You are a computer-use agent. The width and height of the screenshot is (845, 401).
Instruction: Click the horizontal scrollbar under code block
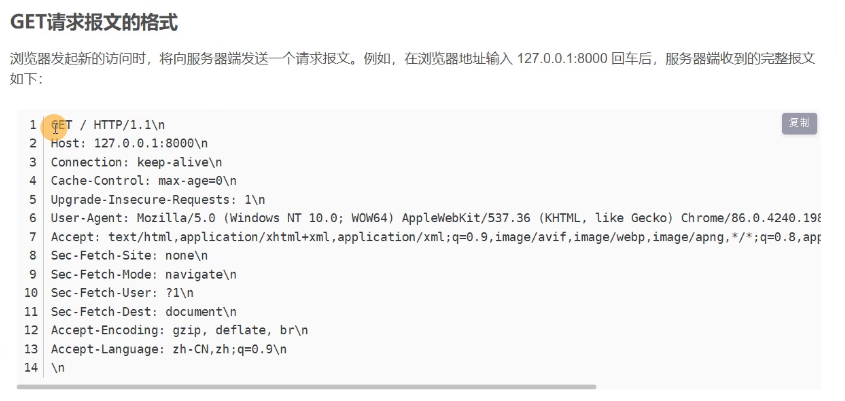click(306, 386)
